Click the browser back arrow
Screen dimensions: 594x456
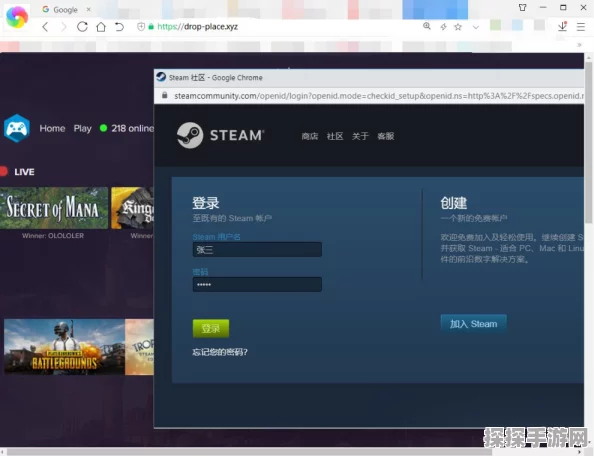point(45,27)
